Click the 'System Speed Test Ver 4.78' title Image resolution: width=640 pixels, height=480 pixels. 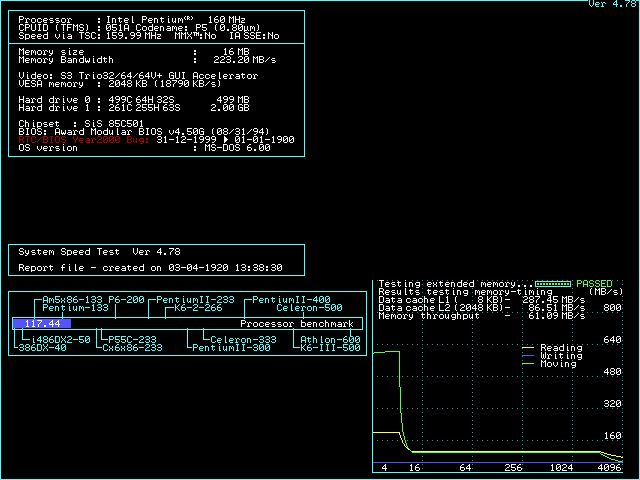point(100,252)
